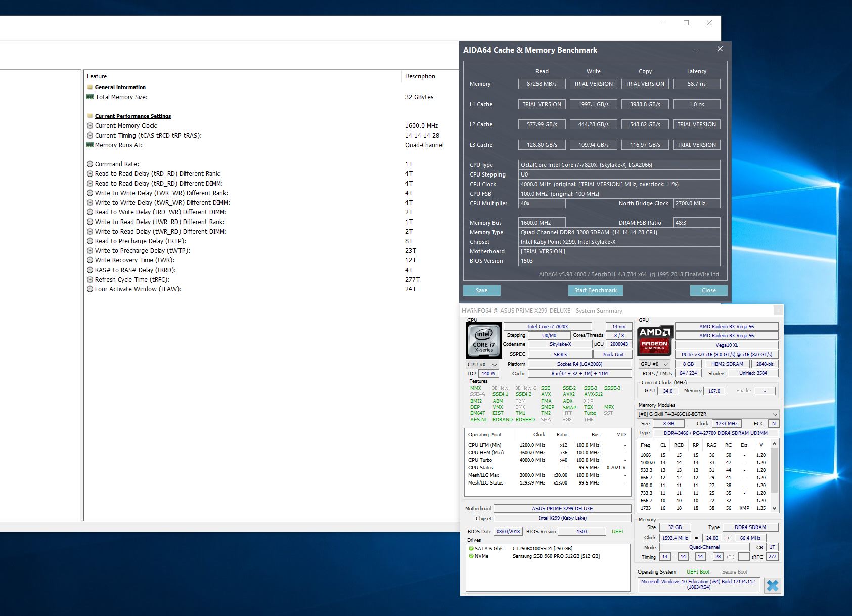Click the Command Rate row icon
The height and width of the screenshot is (616, 852).
[x=90, y=164]
